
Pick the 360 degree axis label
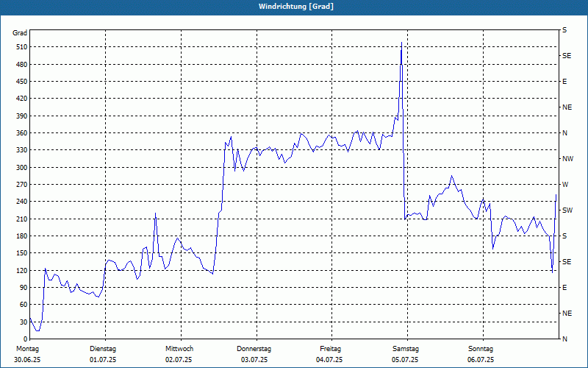click(x=22, y=133)
